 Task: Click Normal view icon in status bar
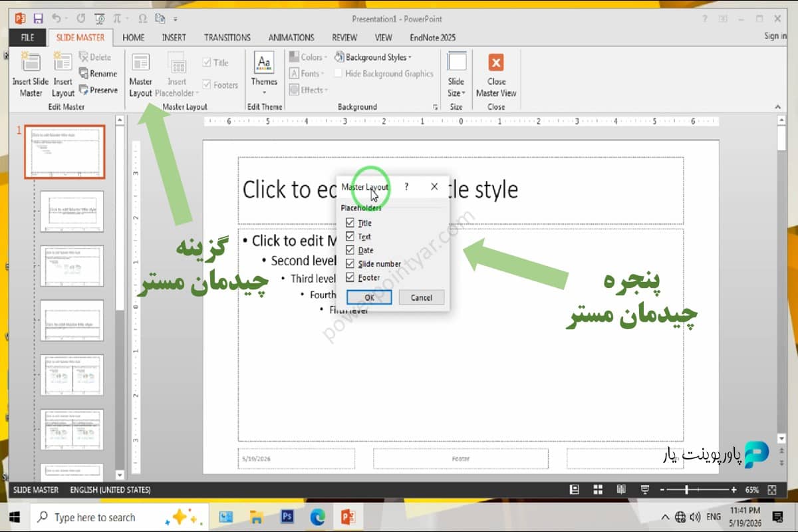[x=575, y=489]
